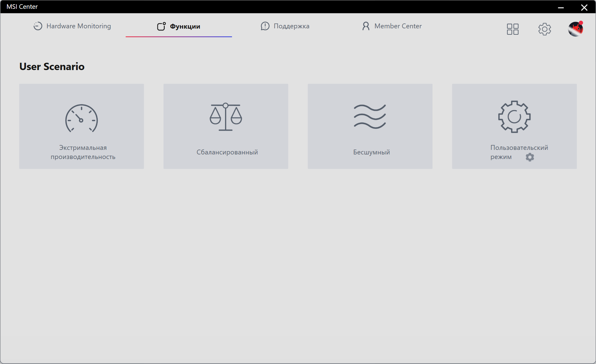Select the Бесшумный scenario label
The image size is (596, 364).
(x=371, y=152)
